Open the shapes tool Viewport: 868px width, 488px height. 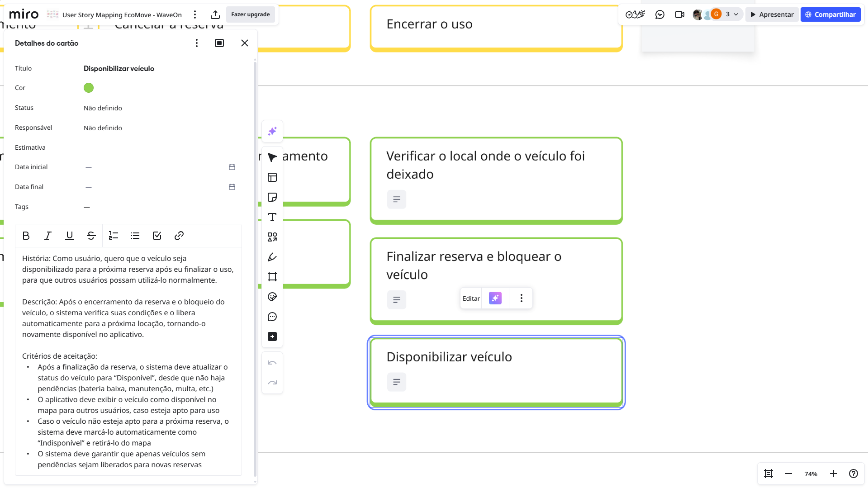(x=272, y=237)
